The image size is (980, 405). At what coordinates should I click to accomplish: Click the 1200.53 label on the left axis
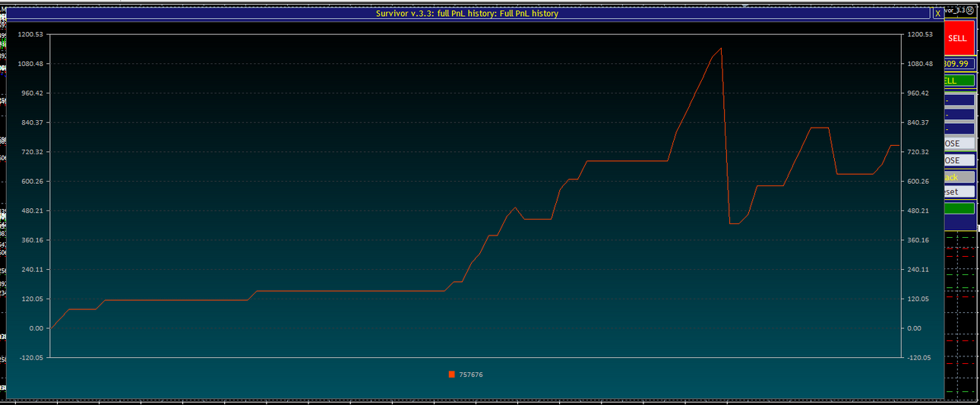(x=30, y=34)
